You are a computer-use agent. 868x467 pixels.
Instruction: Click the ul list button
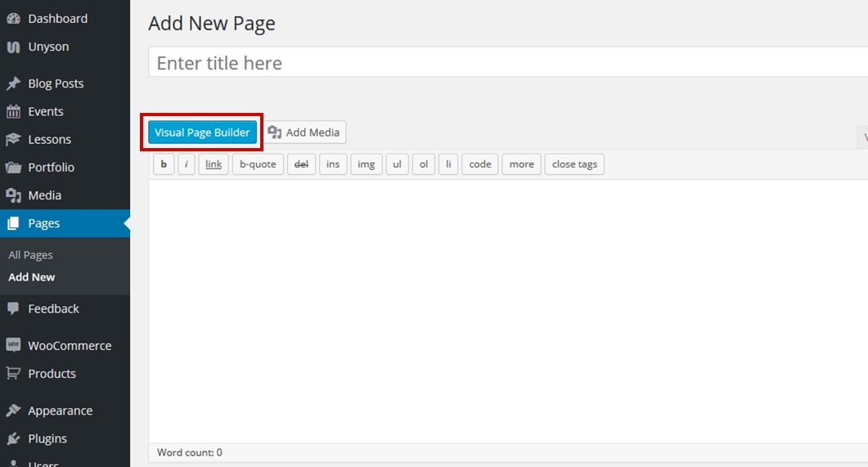click(x=397, y=164)
